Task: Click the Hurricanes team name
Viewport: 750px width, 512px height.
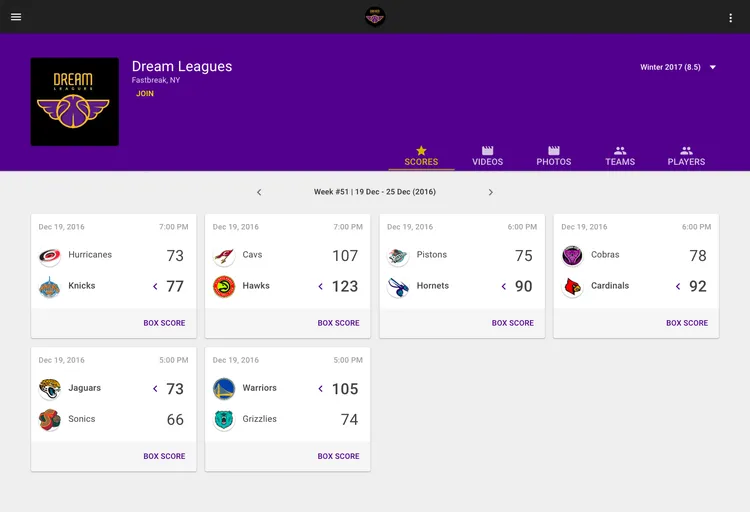Action: pos(90,255)
